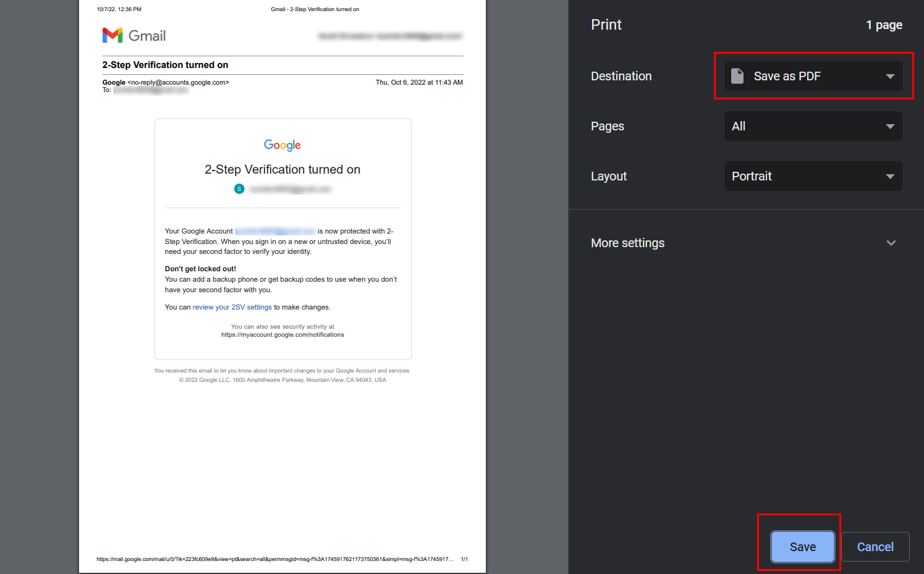
Task: Click the 'Layout' label
Action: pos(609,176)
